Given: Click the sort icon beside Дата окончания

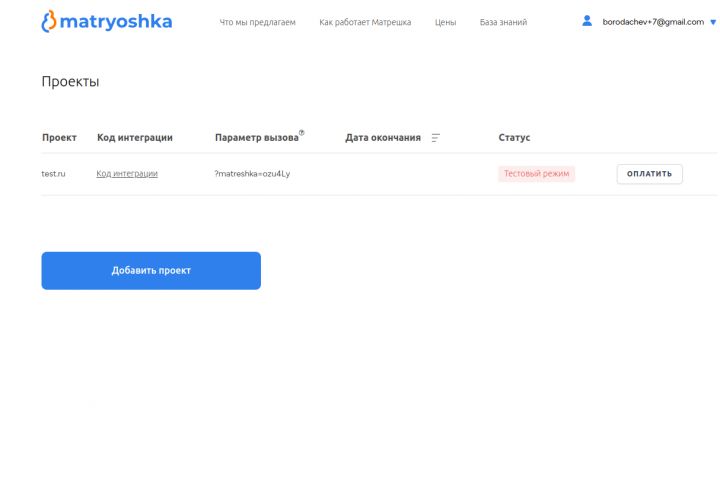Looking at the screenshot, I should [x=435, y=138].
